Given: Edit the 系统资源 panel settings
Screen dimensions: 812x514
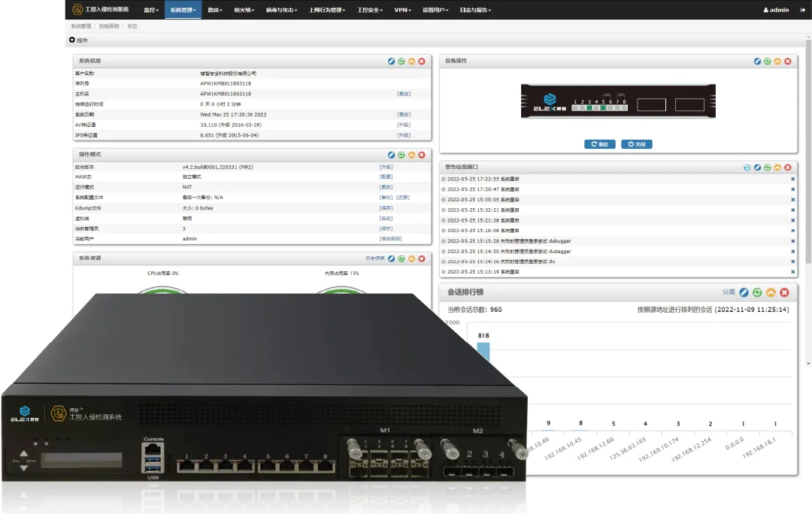Looking at the screenshot, I should pos(391,259).
